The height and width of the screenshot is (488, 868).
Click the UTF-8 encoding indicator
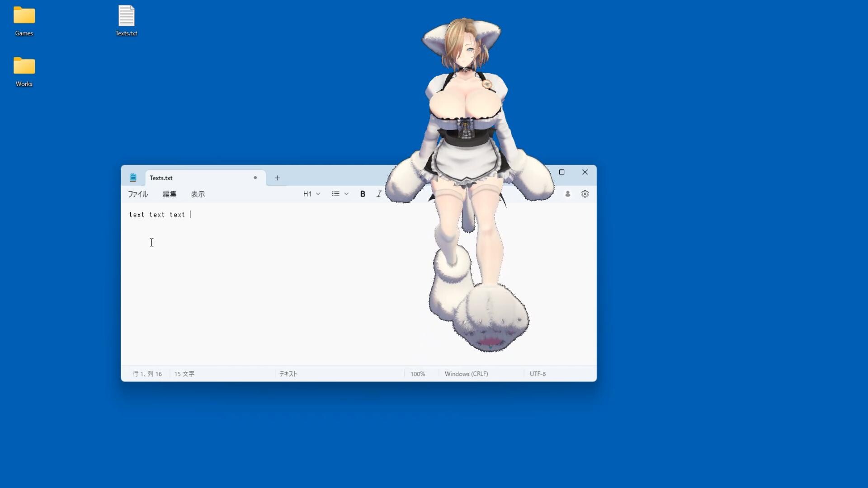[538, 374]
